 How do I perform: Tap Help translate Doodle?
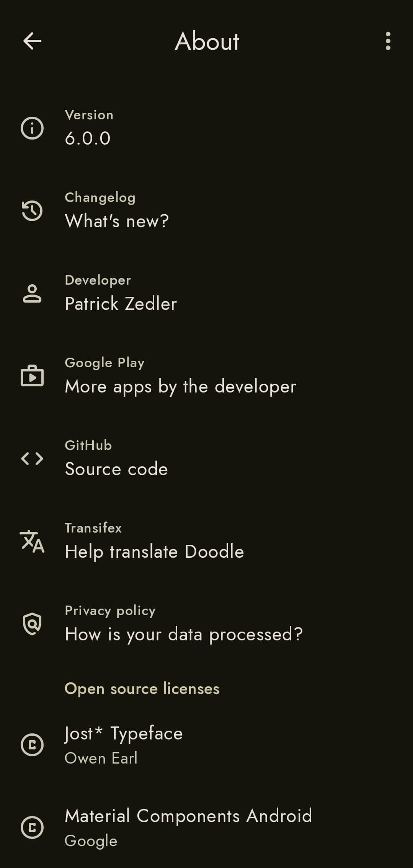(154, 552)
